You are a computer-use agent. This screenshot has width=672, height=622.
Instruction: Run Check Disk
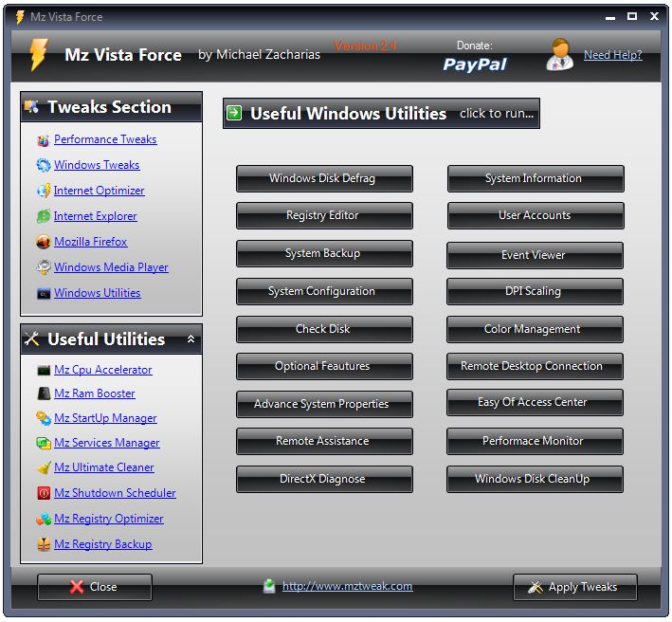click(324, 329)
